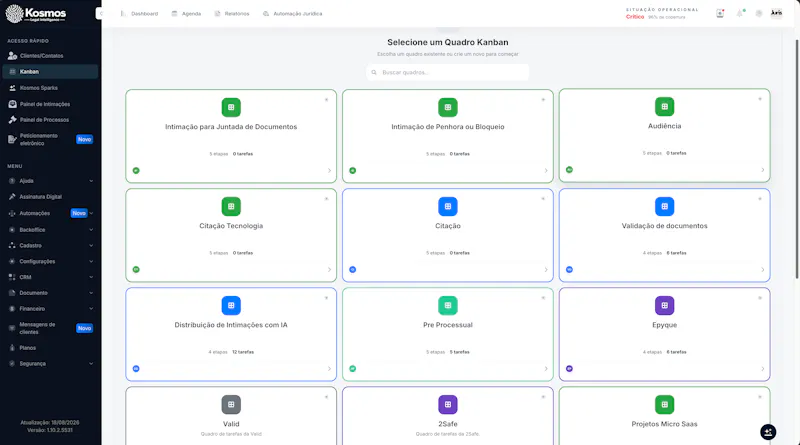Expand the Segurança sidebar menu
800x445 pixels.
point(51,363)
